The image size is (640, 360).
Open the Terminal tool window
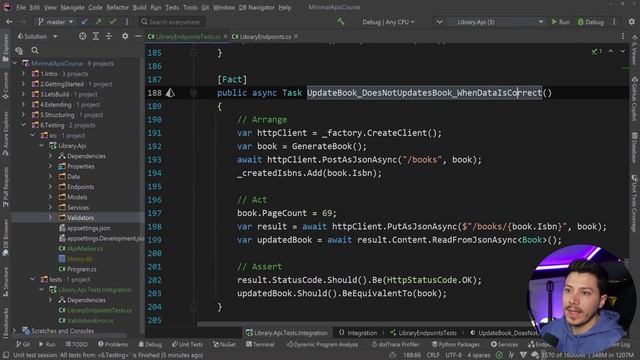[x=260, y=344]
